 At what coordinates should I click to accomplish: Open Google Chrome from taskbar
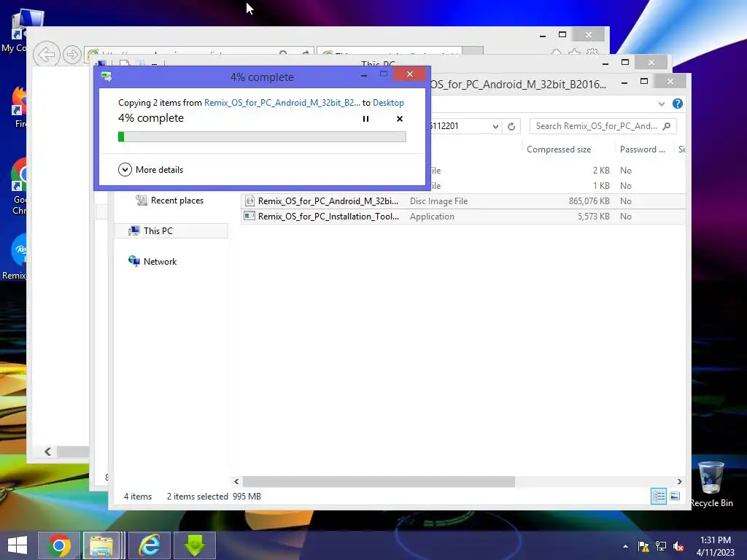click(59, 545)
